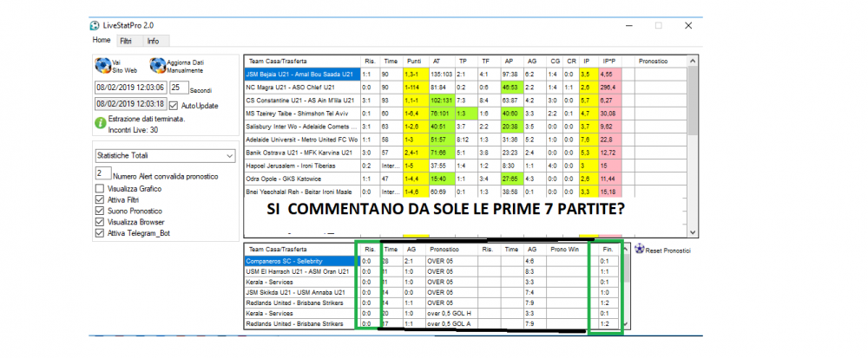Click the LiveStatPro title bar app icon

pos(95,25)
